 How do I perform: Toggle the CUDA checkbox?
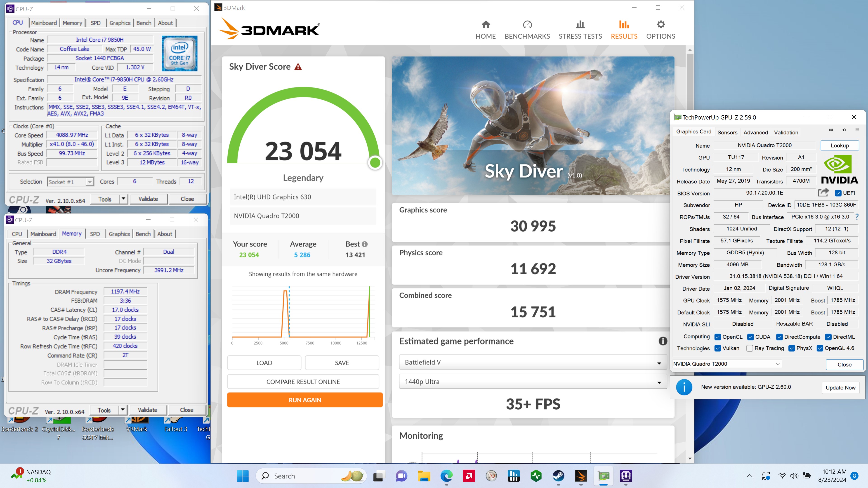(750, 337)
